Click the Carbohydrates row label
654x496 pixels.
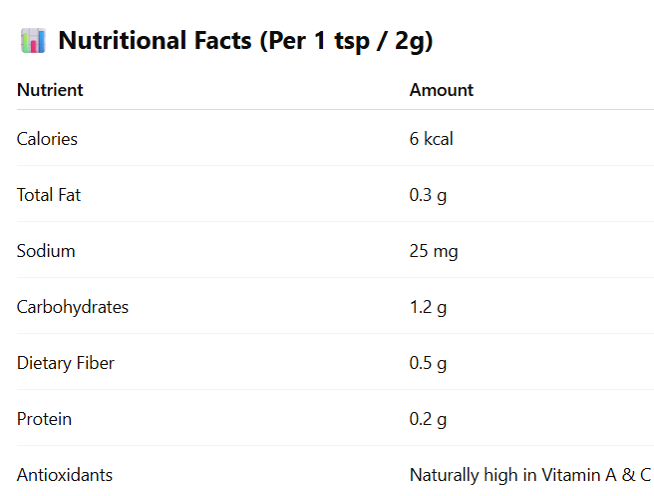point(73,307)
